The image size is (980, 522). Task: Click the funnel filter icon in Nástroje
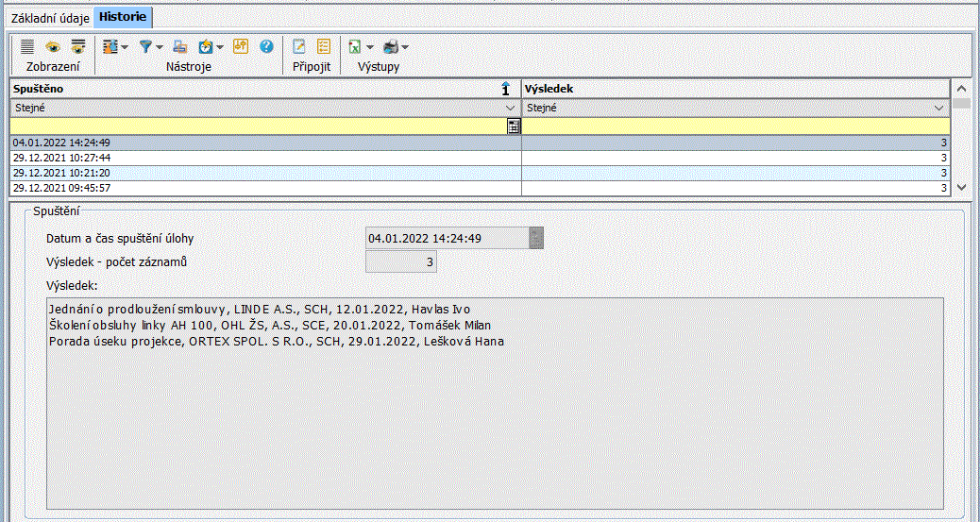coord(146,46)
